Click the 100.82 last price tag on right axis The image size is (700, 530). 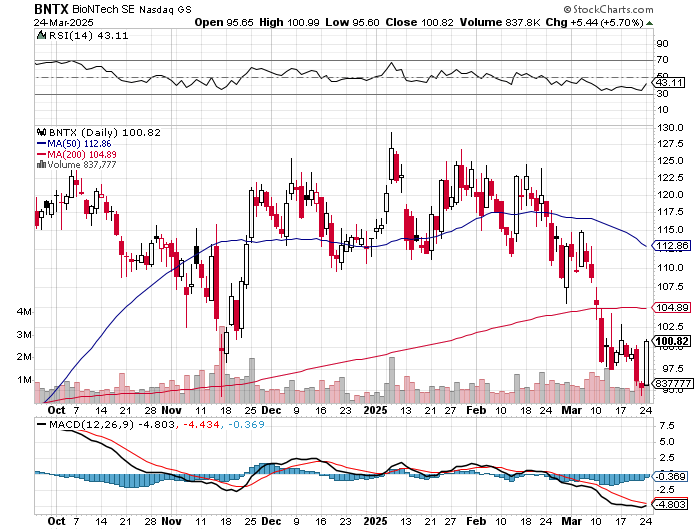[673, 342]
